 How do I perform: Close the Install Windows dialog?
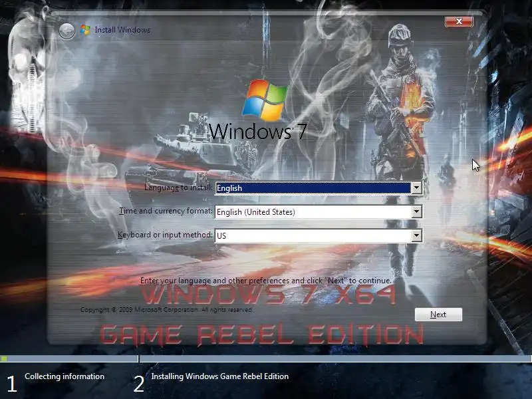(x=459, y=21)
